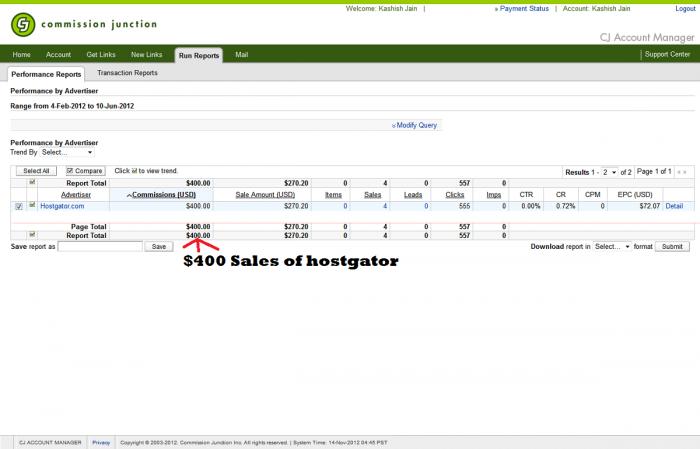The image size is (700, 449).
Task: Sort by the Items column header
Action: (333, 195)
